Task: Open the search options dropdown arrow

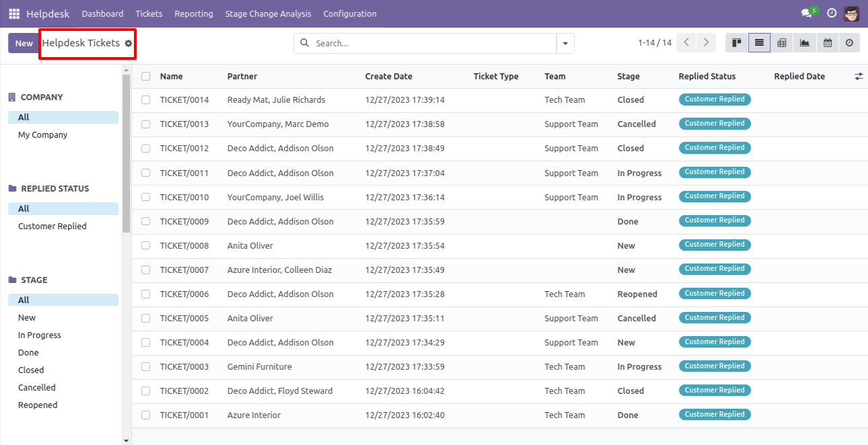Action: 565,43
